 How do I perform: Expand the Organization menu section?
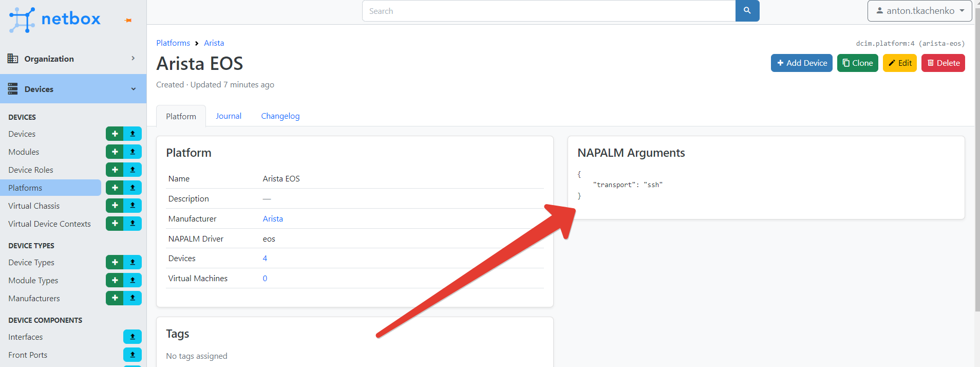pyautogui.click(x=73, y=59)
